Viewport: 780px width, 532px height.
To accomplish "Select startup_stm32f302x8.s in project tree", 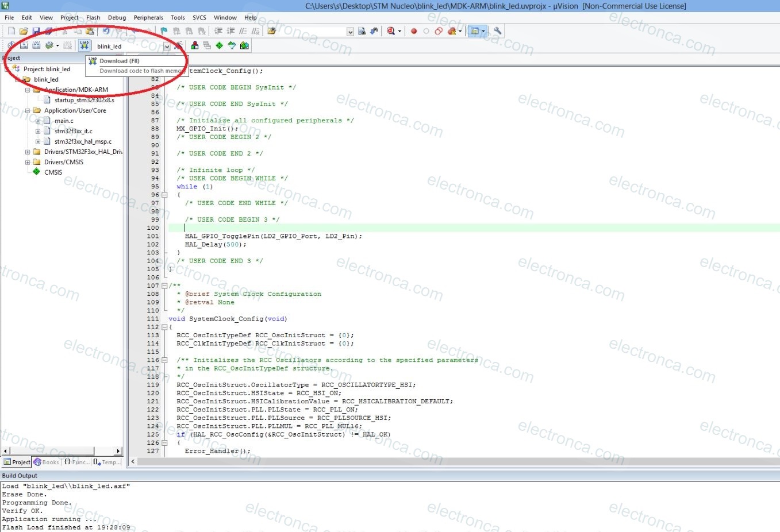I will point(84,100).
